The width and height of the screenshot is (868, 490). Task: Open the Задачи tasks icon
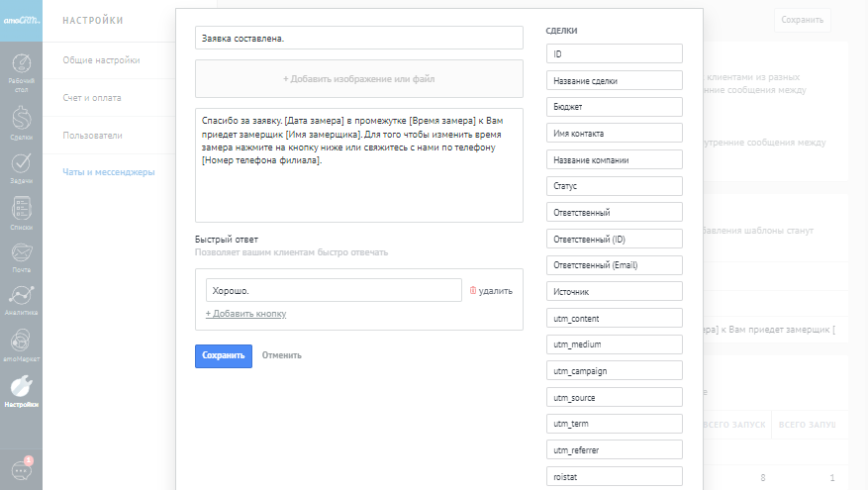pyautogui.click(x=21, y=168)
